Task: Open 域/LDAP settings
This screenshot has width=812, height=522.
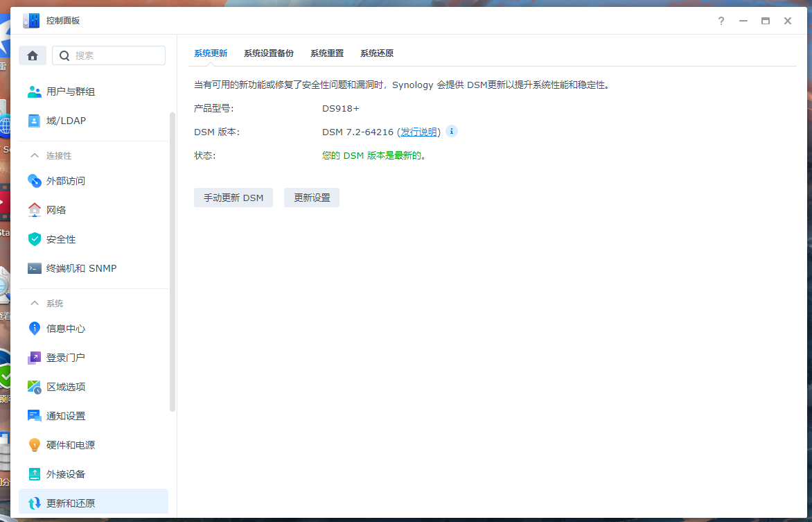Action: 94,121
